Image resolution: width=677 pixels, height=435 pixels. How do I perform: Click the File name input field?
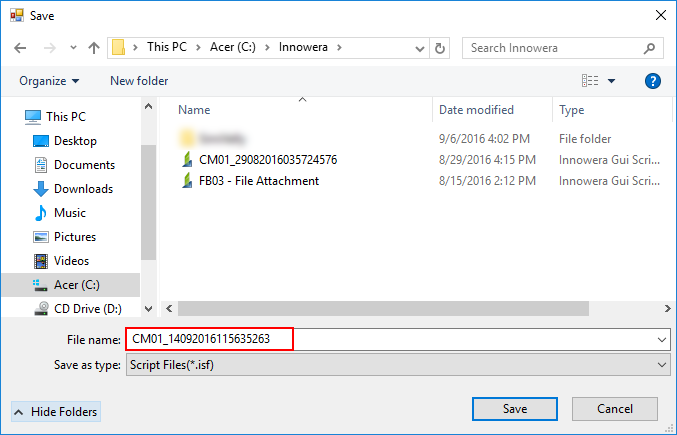[400, 340]
